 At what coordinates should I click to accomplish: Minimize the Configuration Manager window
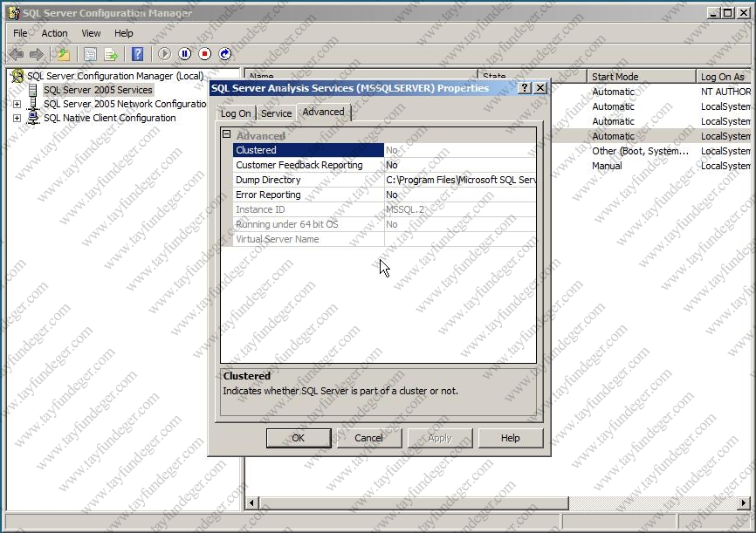click(713, 13)
